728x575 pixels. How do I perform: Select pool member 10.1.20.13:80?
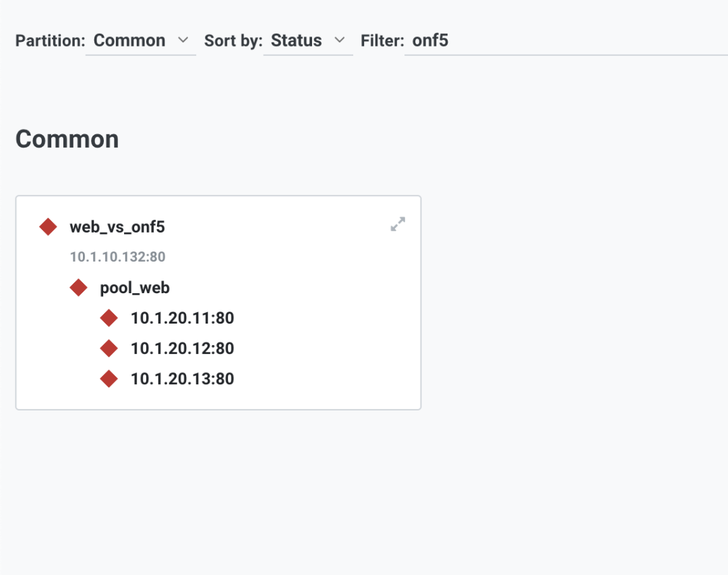click(182, 379)
